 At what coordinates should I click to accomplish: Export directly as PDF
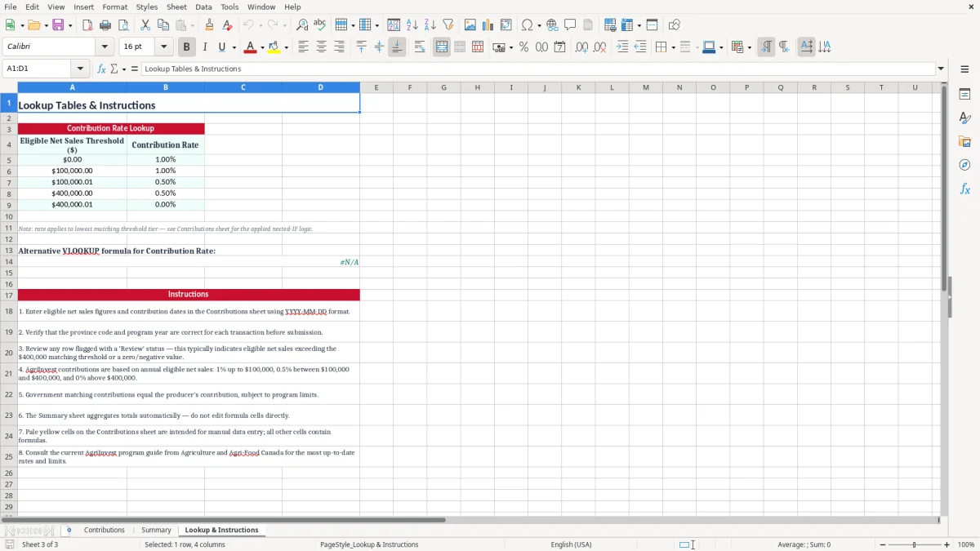point(87,25)
